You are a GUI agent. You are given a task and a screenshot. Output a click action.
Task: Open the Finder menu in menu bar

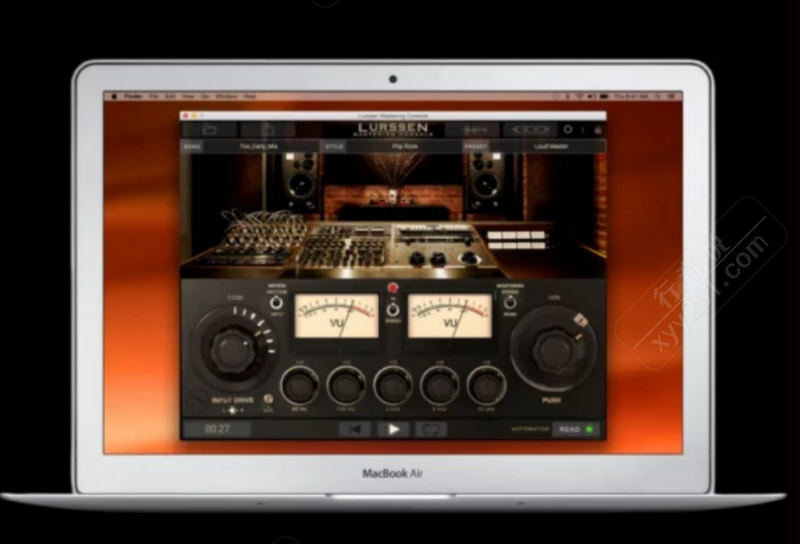(134, 96)
